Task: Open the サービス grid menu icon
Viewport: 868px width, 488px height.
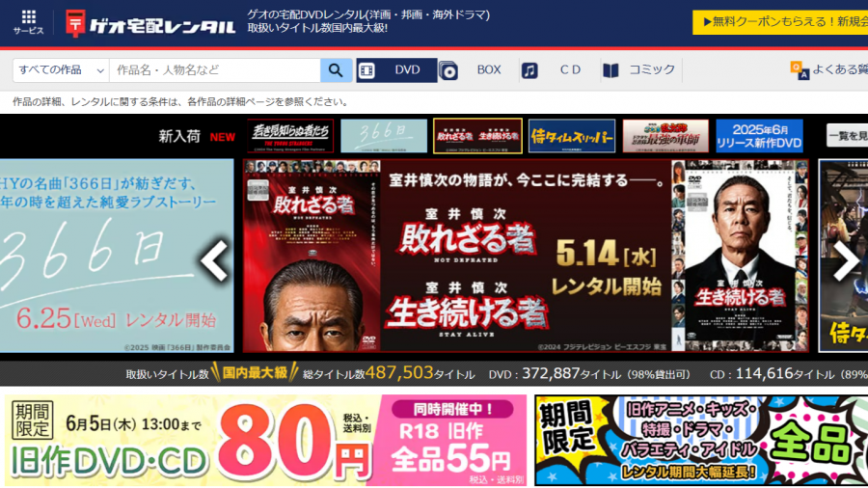Action: tap(28, 22)
